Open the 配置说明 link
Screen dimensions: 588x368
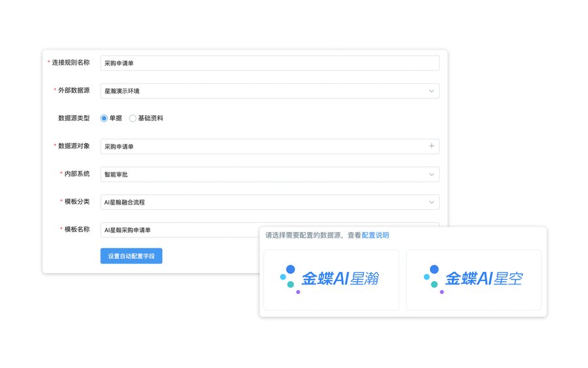(x=375, y=235)
